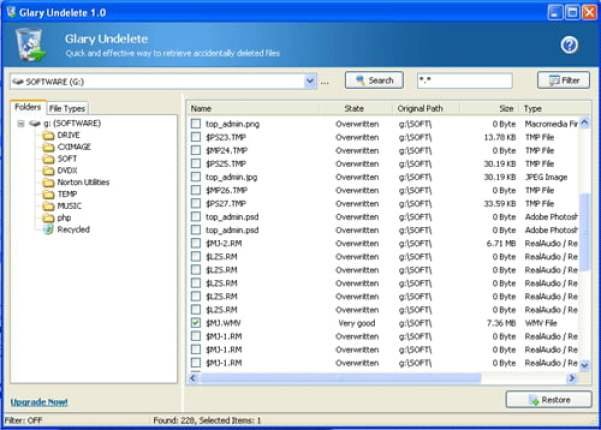
Task: Click the 33.59 KB size cell
Action: pyautogui.click(x=500, y=204)
